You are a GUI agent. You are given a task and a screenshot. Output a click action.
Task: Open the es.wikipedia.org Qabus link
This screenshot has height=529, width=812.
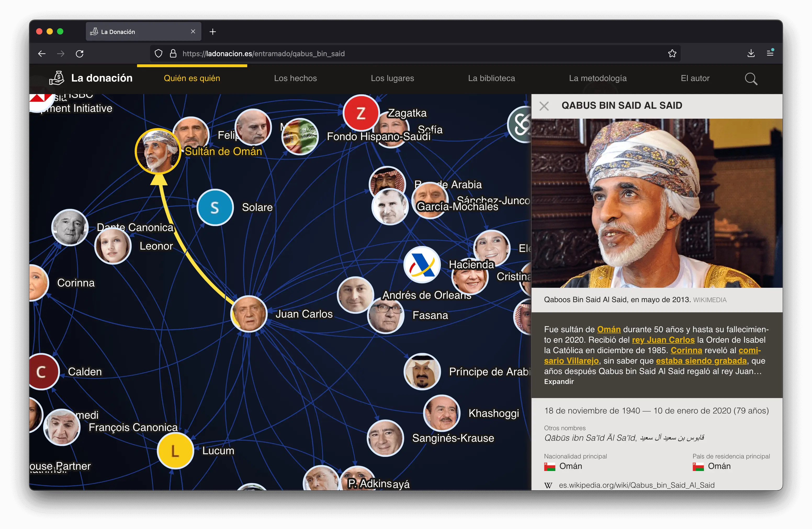click(636, 485)
